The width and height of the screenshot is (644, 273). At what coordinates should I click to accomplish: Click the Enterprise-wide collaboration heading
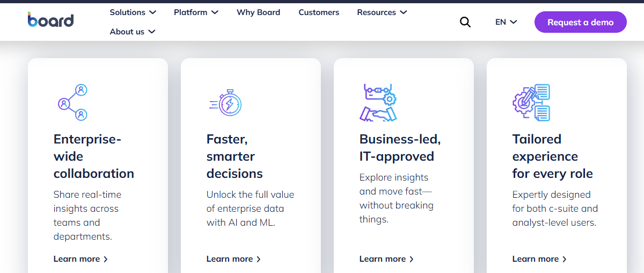click(x=94, y=156)
